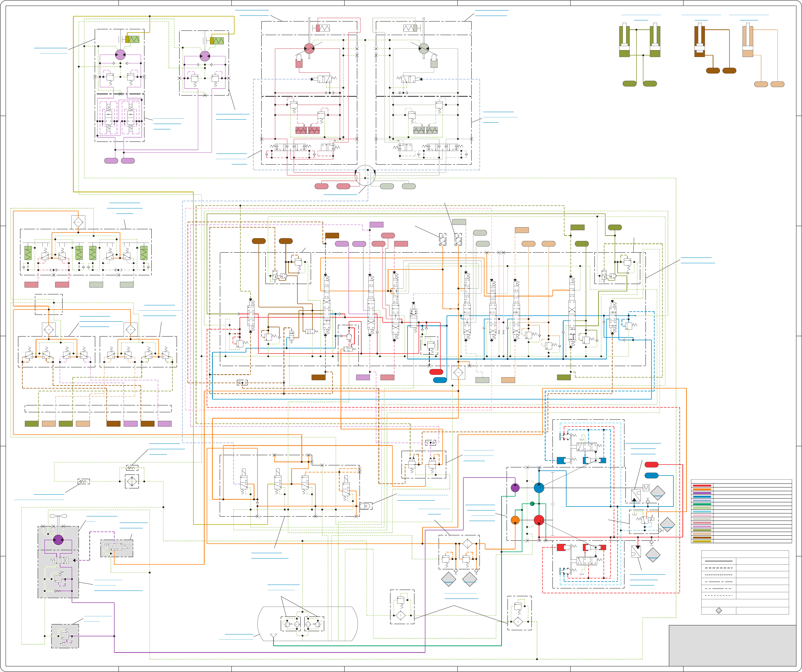Click the round swivel symbol below the travel modules
802x672 pixels.
pyautogui.click(x=365, y=175)
